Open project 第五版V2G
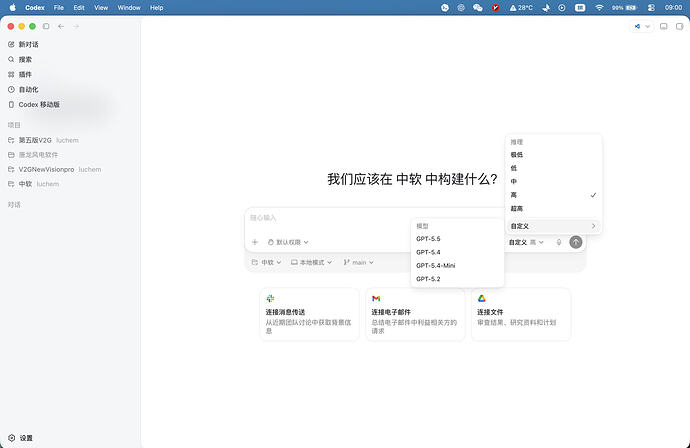 (x=43, y=140)
